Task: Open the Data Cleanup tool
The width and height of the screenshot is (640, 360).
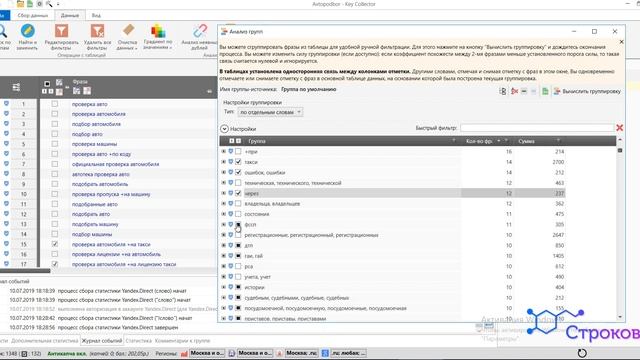Action: click(127, 37)
